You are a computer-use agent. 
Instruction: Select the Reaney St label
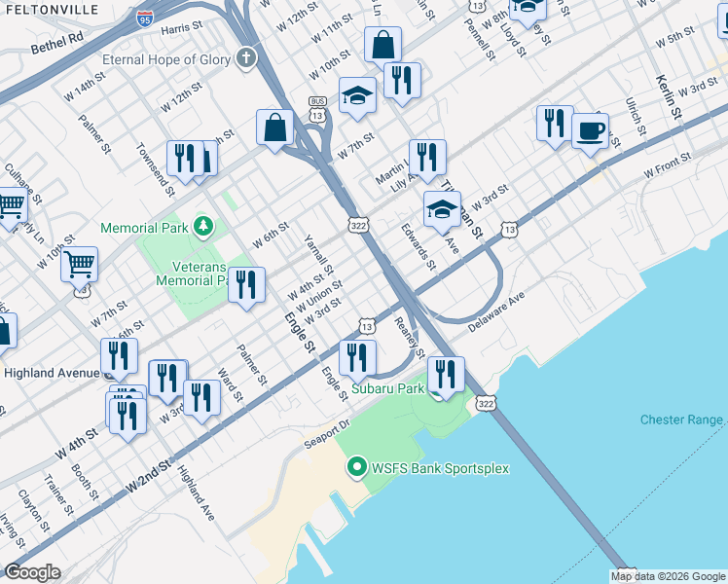[x=410, y=338]
